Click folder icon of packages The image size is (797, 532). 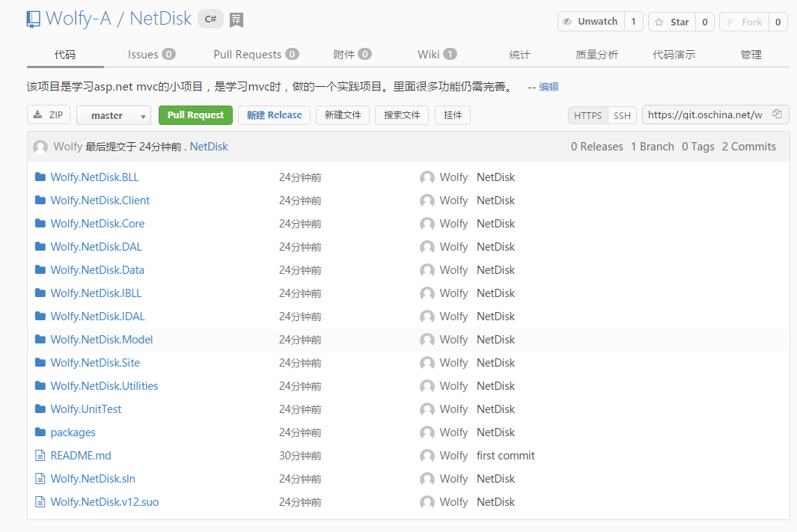[40, 432]
